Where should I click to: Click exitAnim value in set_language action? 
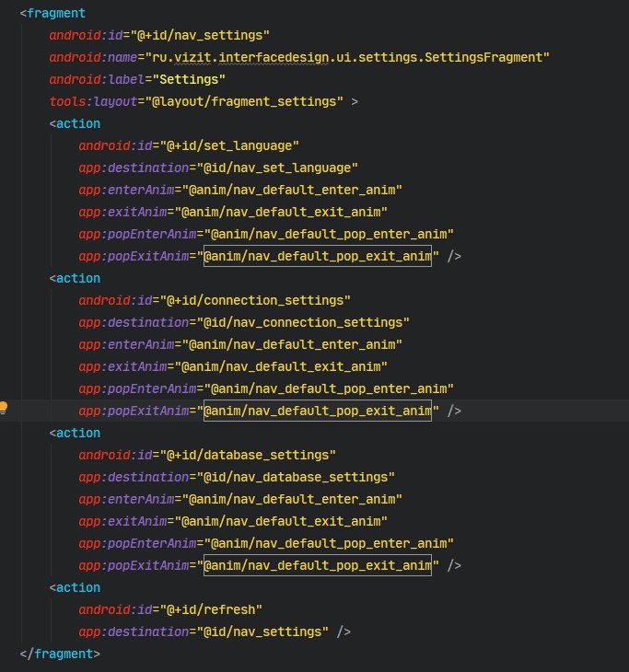point(280,212)
